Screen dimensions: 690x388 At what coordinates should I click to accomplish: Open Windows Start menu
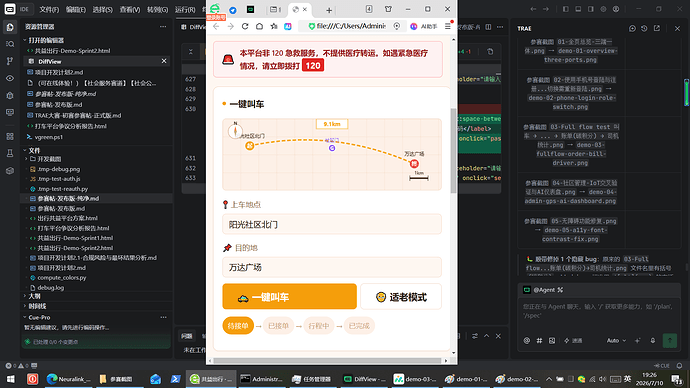(10, 379)
